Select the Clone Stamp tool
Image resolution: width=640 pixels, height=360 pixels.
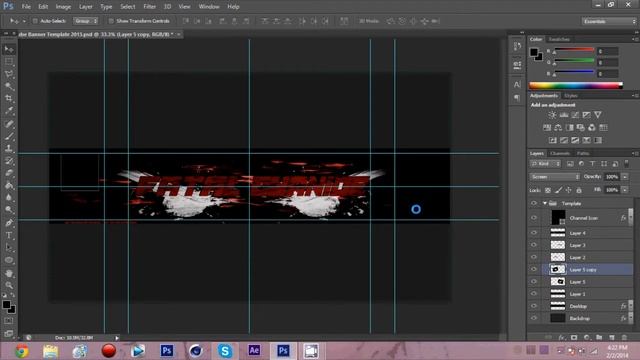9,148
